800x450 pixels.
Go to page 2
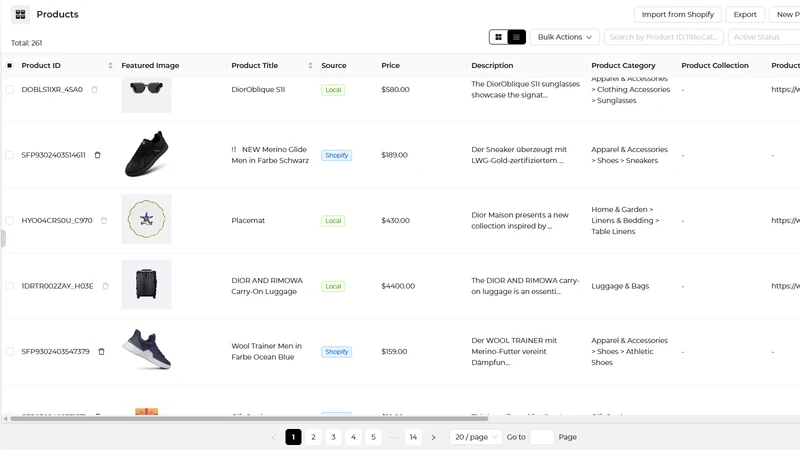click(313, 437)
